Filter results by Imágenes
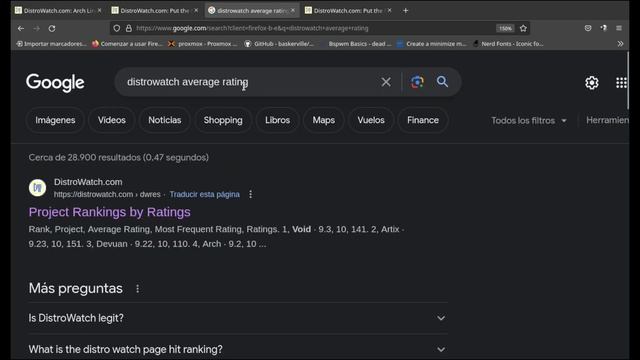The image size is (640, 360). 55,120
